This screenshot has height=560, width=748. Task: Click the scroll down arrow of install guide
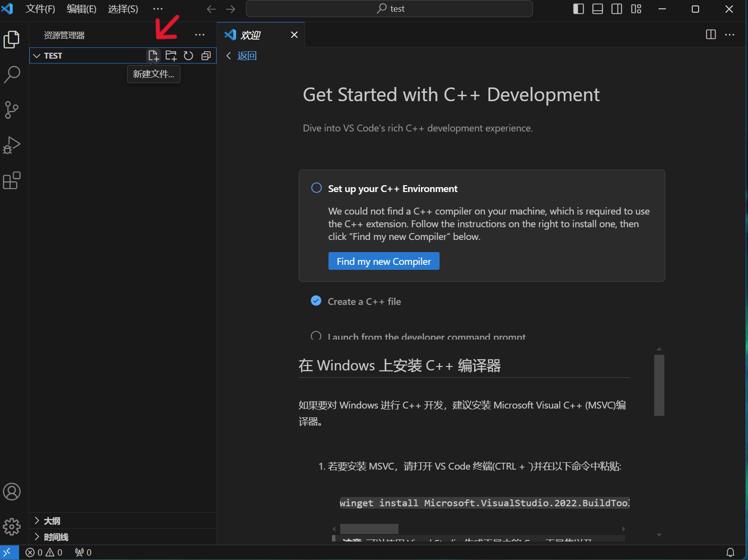point(659,535)
